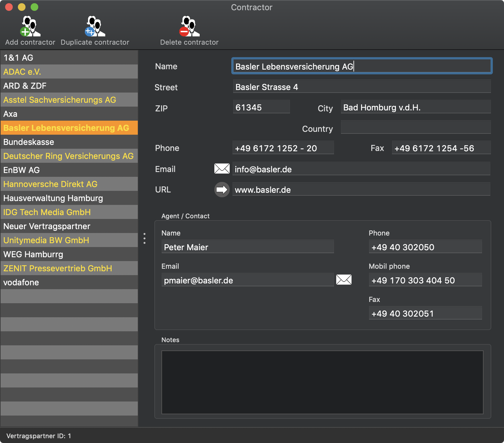Viewport: 504px width, 443px height.
Task: Select Deutscher Ring Versicherungs AG
Action: point(69,156)
